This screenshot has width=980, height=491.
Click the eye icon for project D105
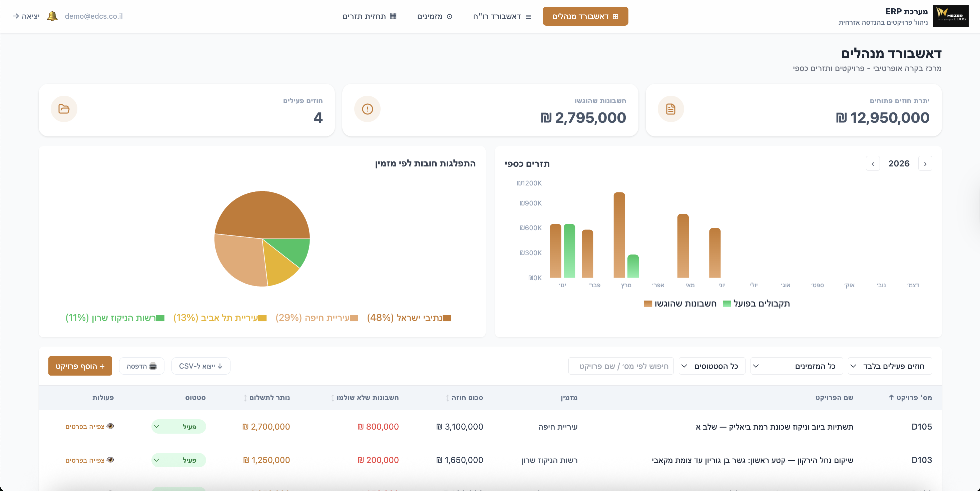pyautogui.click(x=110, y=426)
